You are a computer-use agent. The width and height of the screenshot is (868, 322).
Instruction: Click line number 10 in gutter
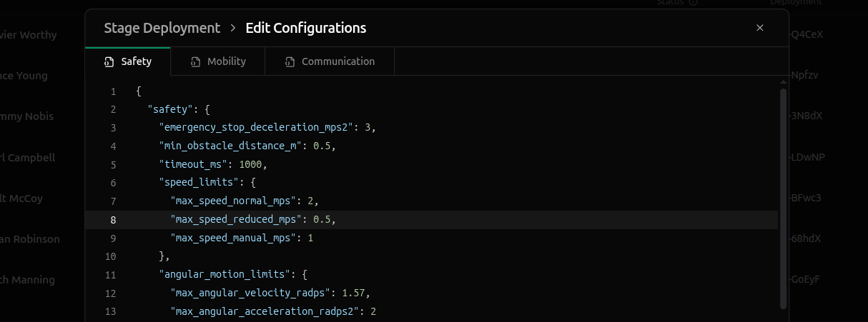click(x=110, y=256)
